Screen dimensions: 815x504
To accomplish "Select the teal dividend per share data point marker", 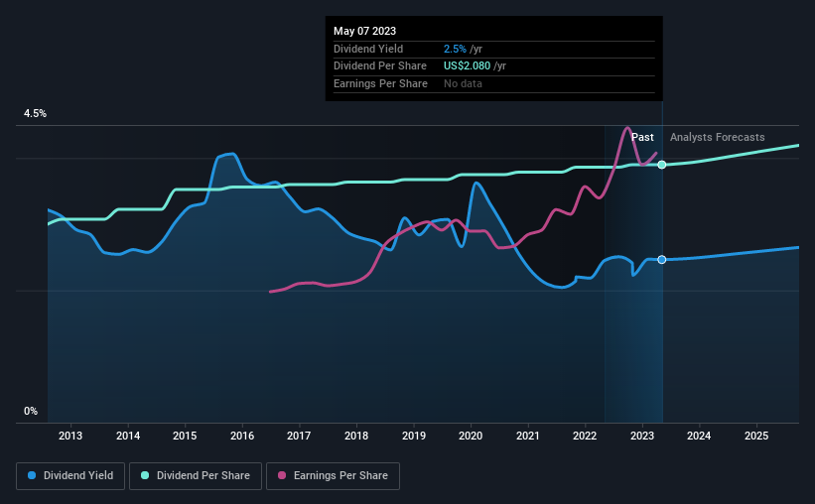I will coord(662,165).
